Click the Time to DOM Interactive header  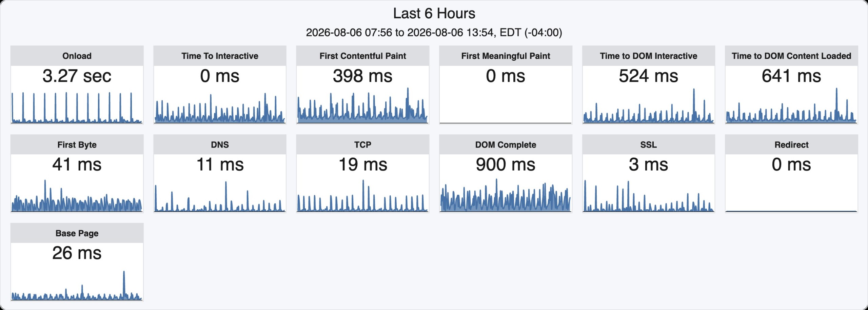648,56
